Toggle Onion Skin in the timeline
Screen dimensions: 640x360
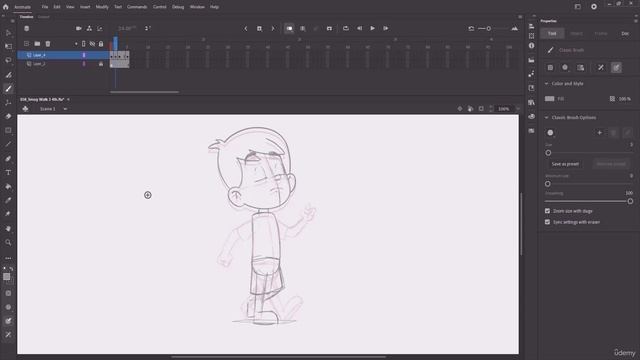coord(289,28)
